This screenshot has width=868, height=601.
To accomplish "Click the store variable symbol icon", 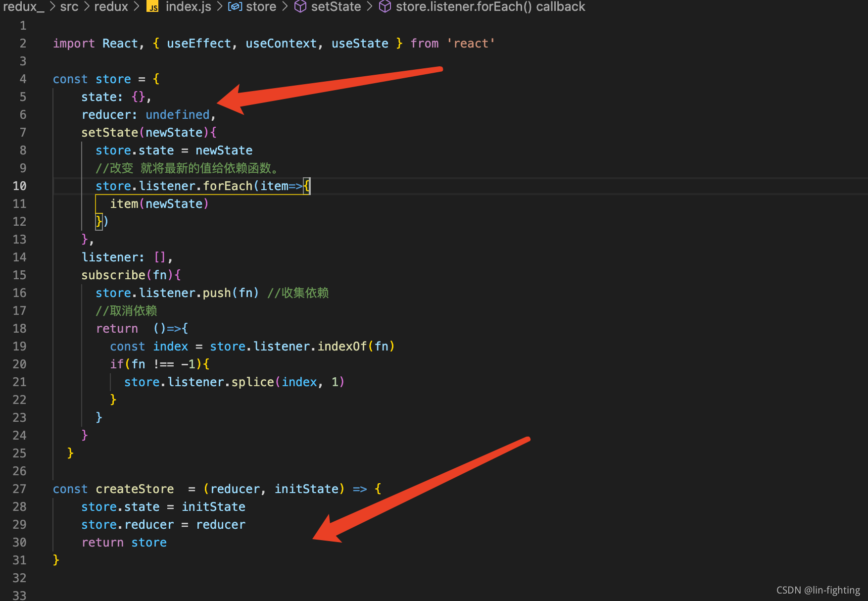I will (x=235, y=7).
